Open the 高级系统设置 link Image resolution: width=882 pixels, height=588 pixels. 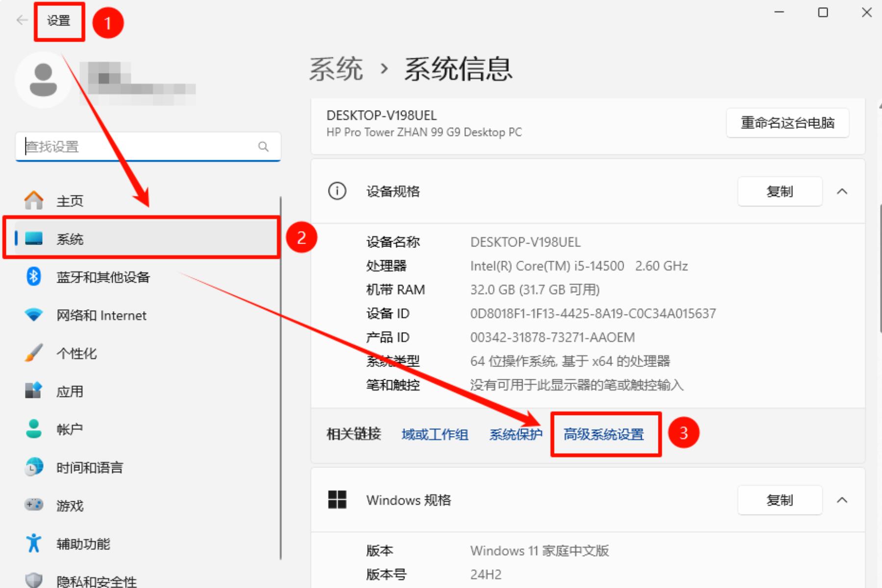[604, 435]
